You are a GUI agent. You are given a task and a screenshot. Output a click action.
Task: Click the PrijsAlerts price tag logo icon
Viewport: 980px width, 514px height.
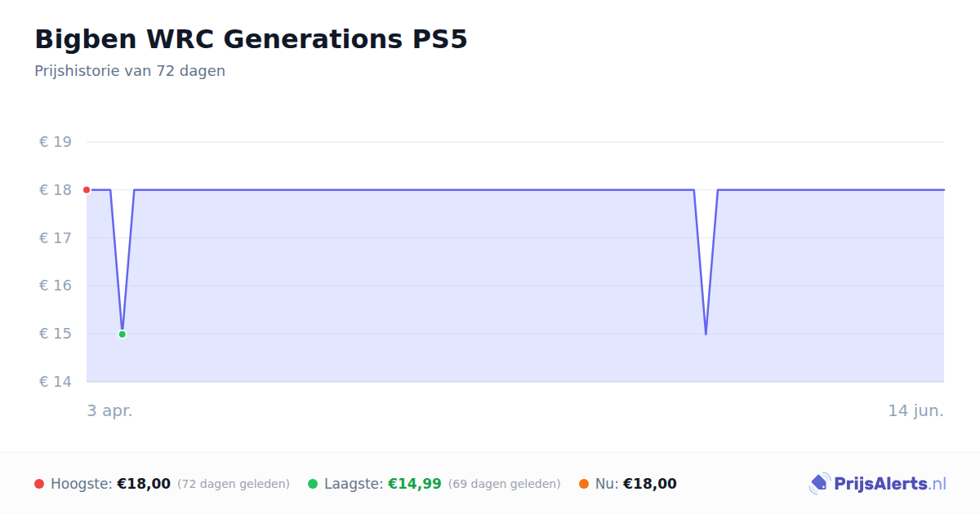click(819, 484)
